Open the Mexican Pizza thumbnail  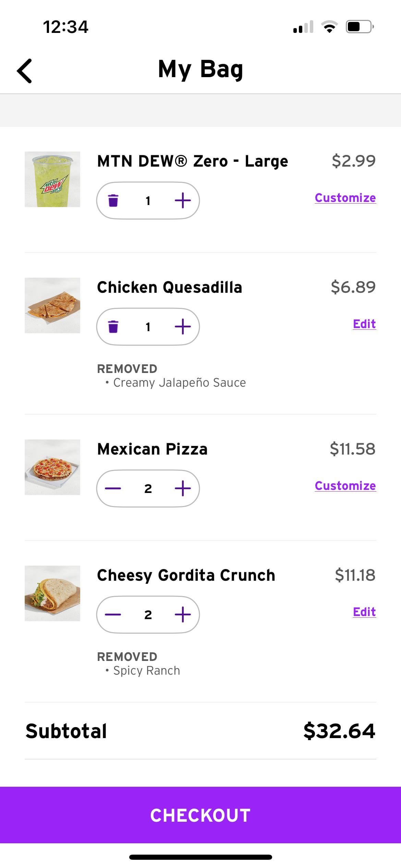[x=52, y=467]
